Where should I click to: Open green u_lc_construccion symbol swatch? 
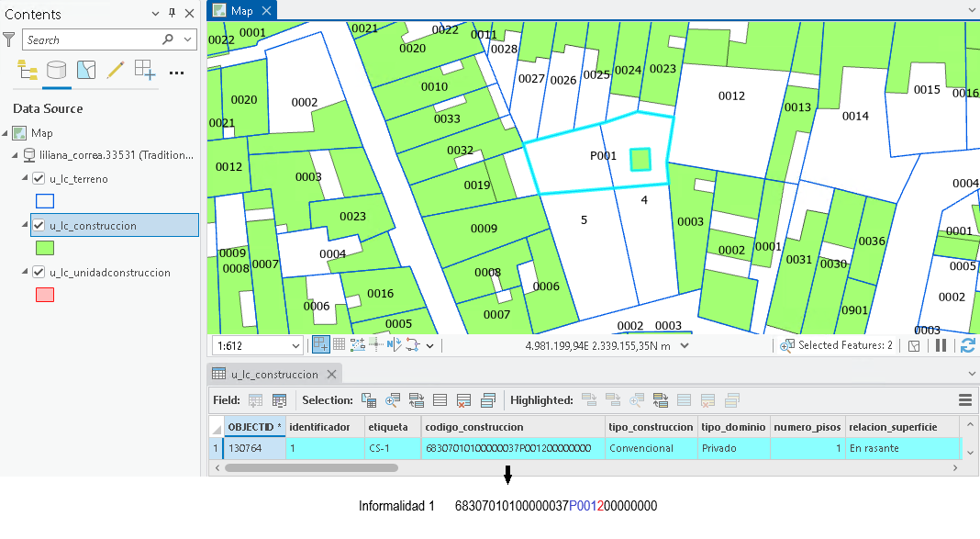pyautogui.click(x=45, y=248)
